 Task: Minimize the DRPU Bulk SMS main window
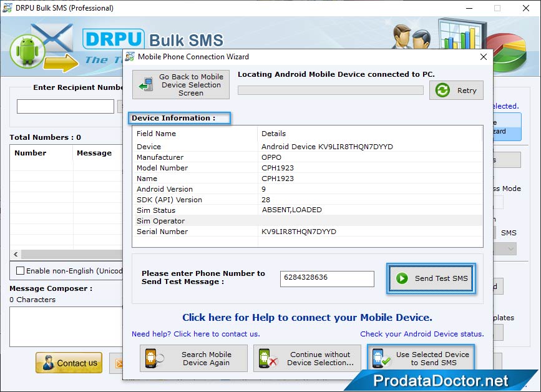[469, 8]
